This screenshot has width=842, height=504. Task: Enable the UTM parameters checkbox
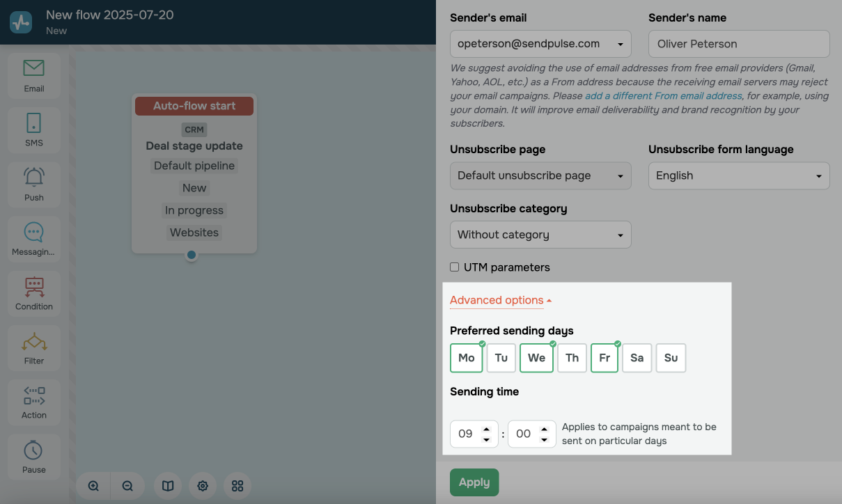coord(455,267)
